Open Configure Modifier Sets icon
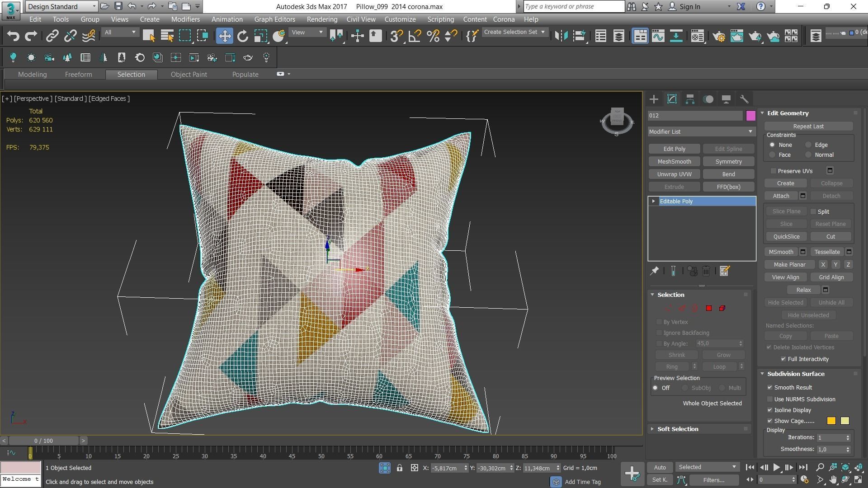868x488 pixels. (724, 271)
